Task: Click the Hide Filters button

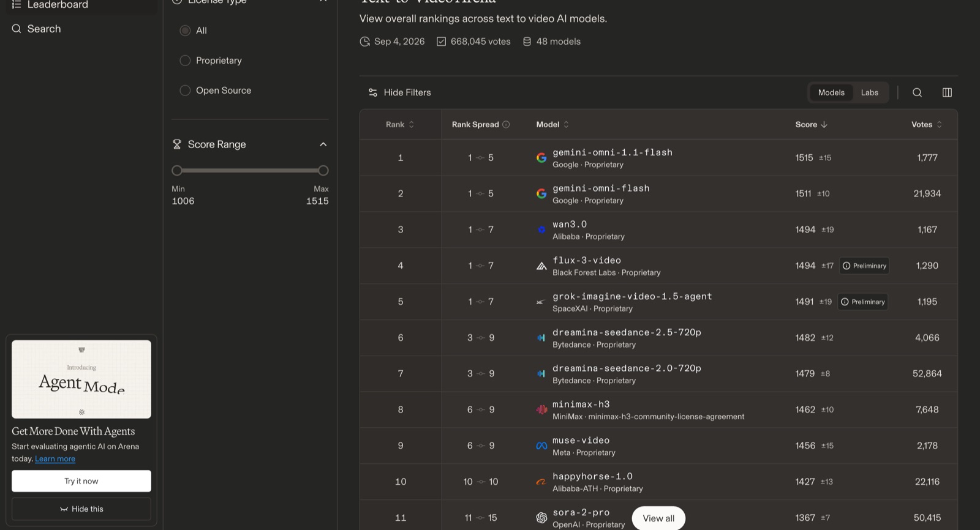Action: click(x=399, y=92)
